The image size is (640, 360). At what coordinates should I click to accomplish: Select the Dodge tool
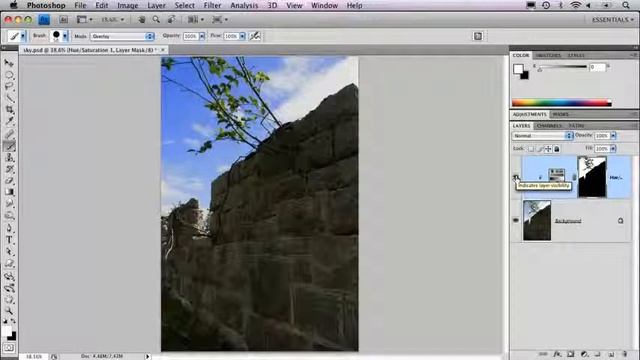[9, 216]
